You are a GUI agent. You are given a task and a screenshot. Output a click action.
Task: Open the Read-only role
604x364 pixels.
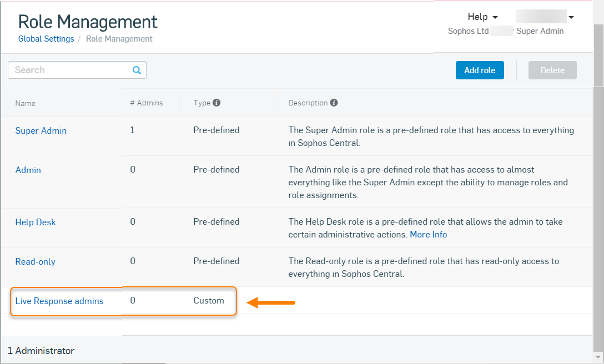[x=36, y=262]
